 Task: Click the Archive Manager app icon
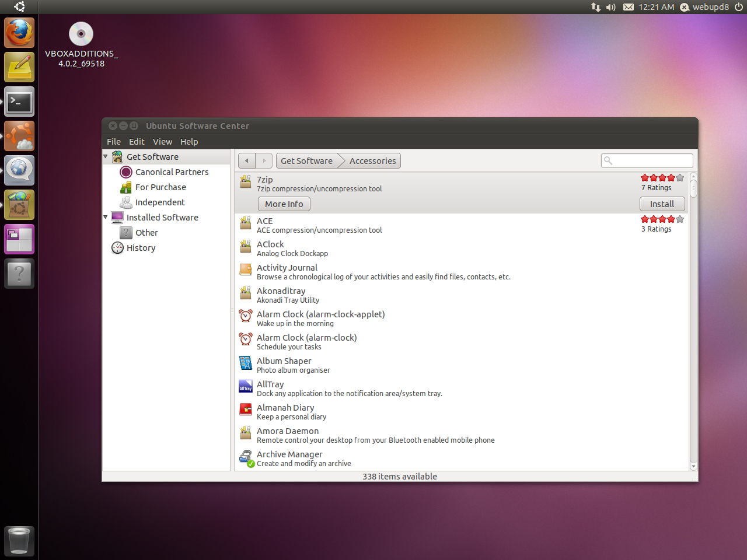(x=246, y=458)
